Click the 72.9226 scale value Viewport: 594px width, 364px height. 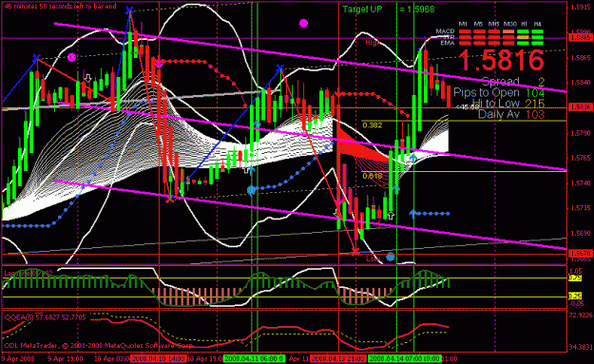(580, 316)
